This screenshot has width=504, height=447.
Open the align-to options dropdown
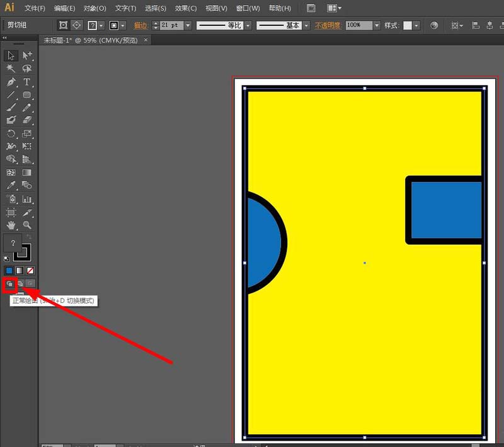(457, 25)
